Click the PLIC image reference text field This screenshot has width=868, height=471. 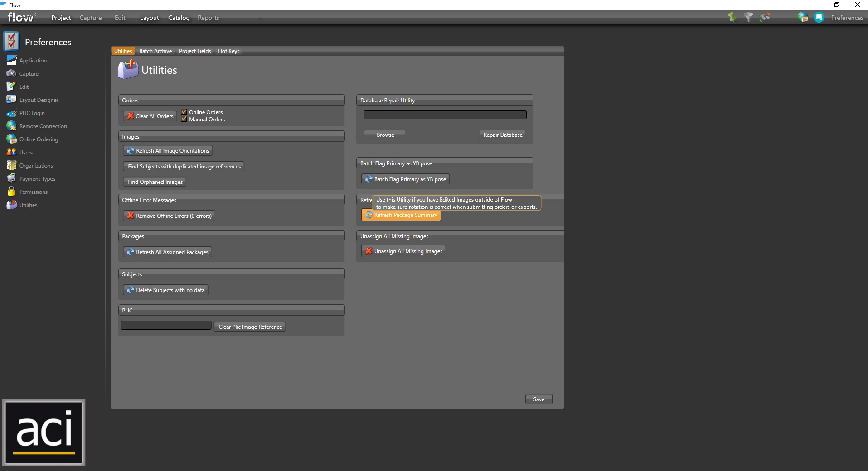pyautogui.click(x=166, y=325)
